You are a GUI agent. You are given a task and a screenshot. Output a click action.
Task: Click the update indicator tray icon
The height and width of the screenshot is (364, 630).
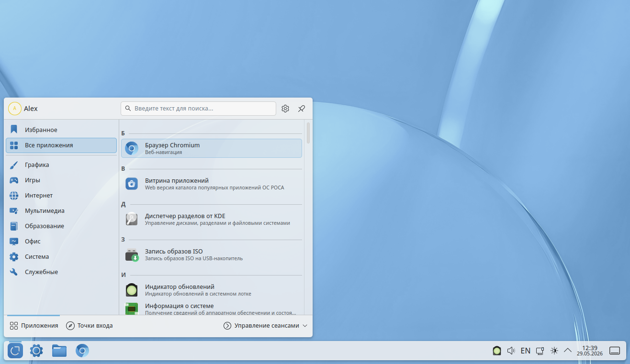(497, 351)
